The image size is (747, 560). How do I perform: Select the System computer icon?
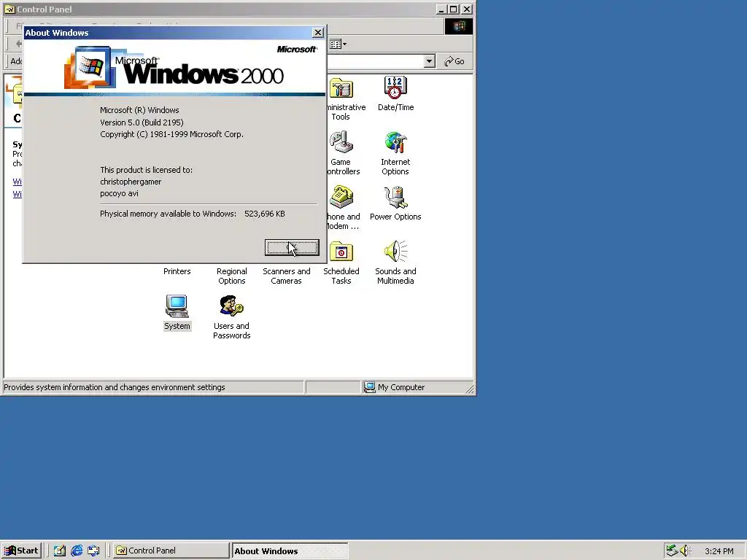click(x=177, y=306)
